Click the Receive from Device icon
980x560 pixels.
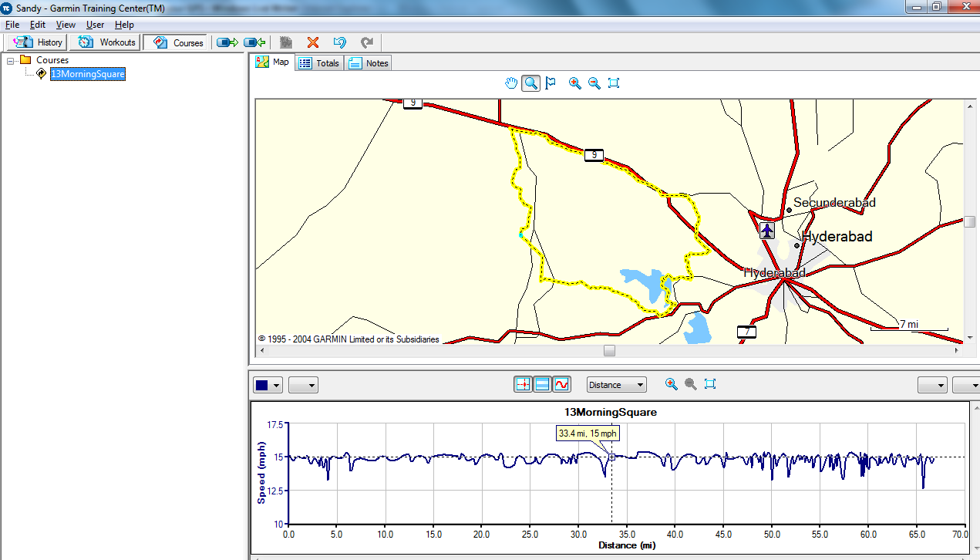click(x=254, y=42)
